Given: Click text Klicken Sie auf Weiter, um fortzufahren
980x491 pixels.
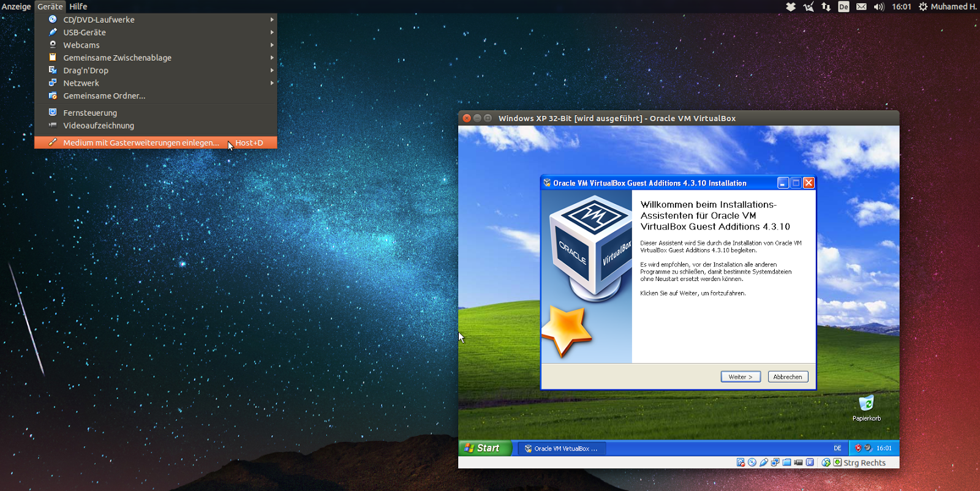Looking at the screenshot, I should click(x=693, y=293).
